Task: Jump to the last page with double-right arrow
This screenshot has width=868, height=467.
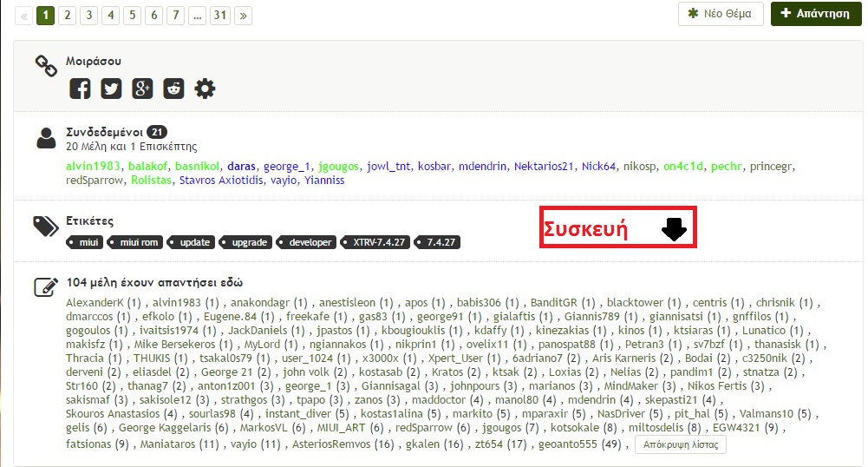Action: tap(243, 15)
